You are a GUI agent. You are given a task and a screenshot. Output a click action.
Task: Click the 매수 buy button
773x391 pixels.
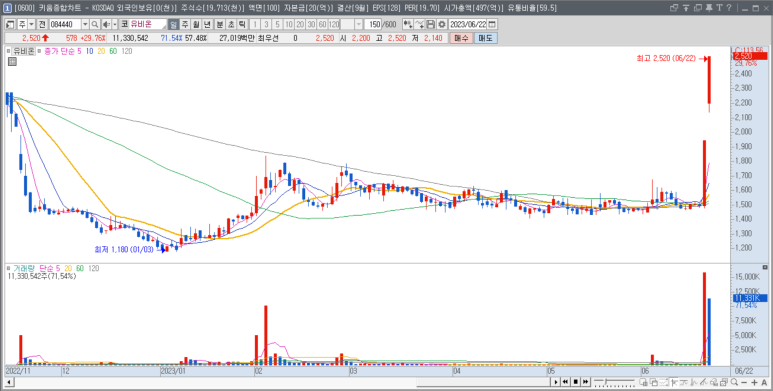pos(461,38)
